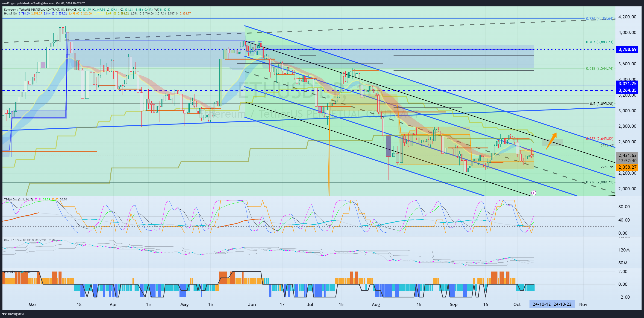Click the OBV indicator legend label
644x318 pixels.
(x=7, y=240)
